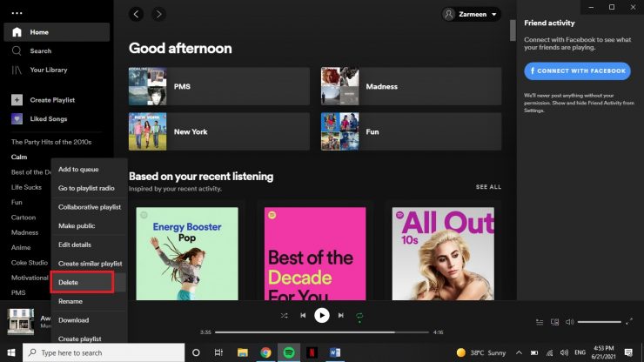Click the Windows Start button
This screenshot has width=644, height=362.
coord(11,352)
